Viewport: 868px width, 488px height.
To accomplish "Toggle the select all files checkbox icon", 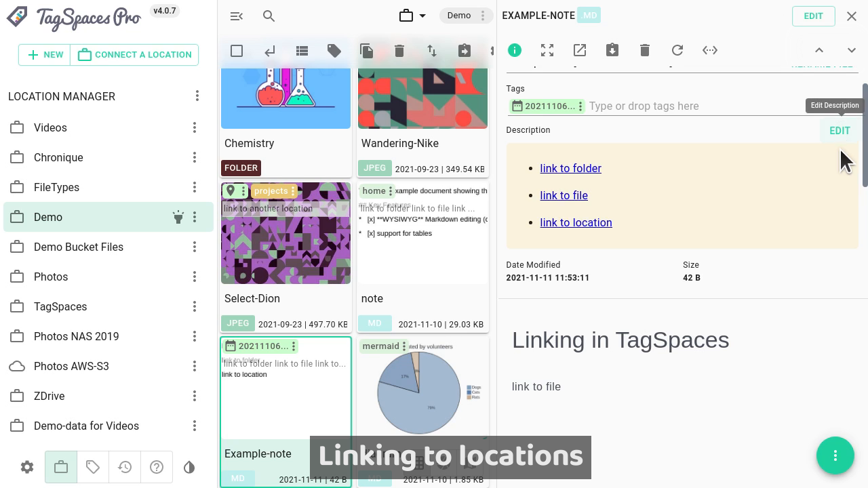I will tap(237, 50).
